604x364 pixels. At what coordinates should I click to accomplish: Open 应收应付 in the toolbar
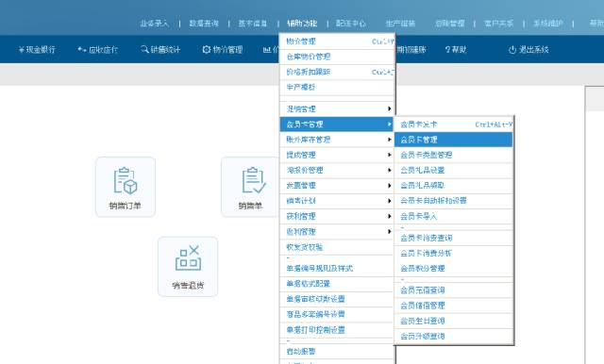click(x=97, y=49)
